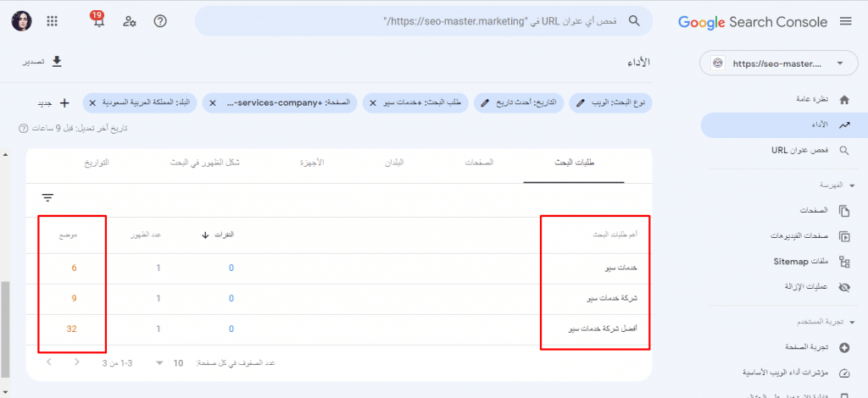Open the help question mark icon

coord(160,21)
